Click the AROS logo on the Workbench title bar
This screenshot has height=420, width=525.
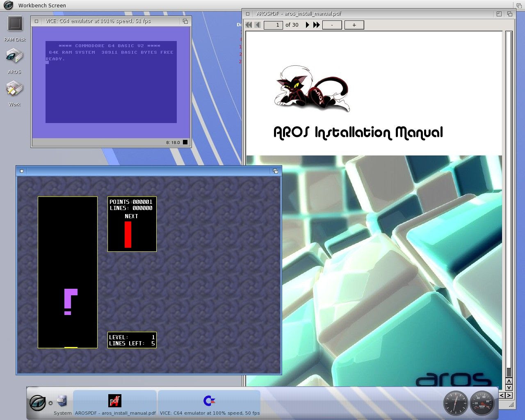click(x=9, y=5)
